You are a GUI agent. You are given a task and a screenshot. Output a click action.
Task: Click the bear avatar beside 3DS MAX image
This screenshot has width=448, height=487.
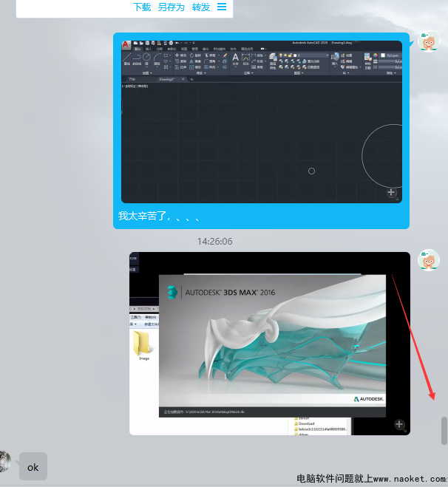[x=429, y=260]
